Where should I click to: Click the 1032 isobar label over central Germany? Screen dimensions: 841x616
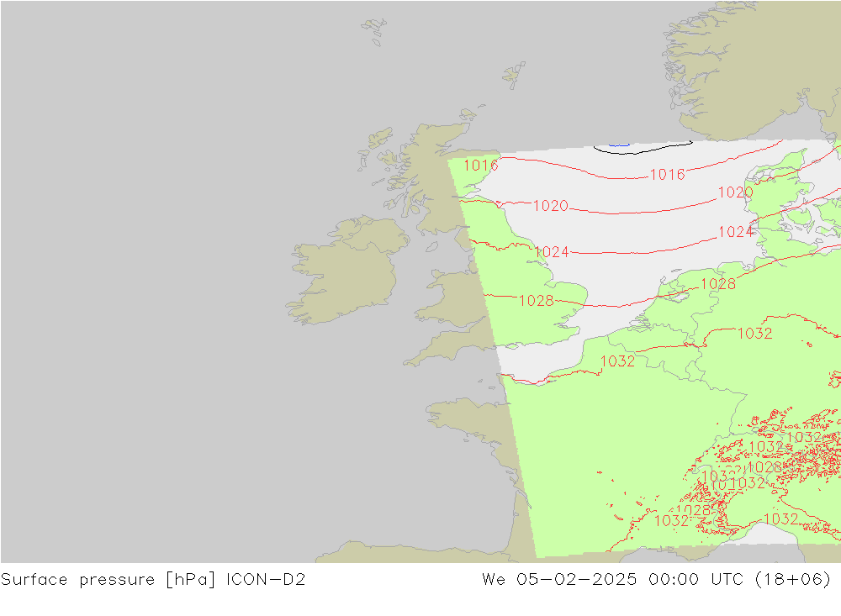[755, 334]
